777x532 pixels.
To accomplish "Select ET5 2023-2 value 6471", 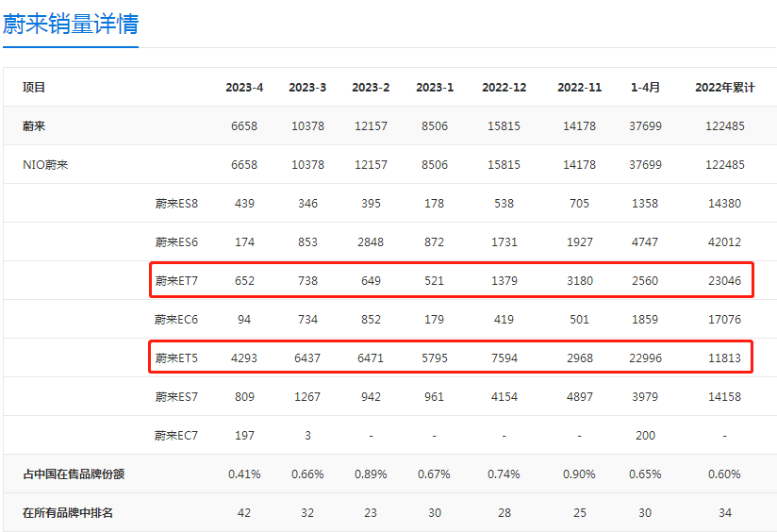I will [371, 358].
